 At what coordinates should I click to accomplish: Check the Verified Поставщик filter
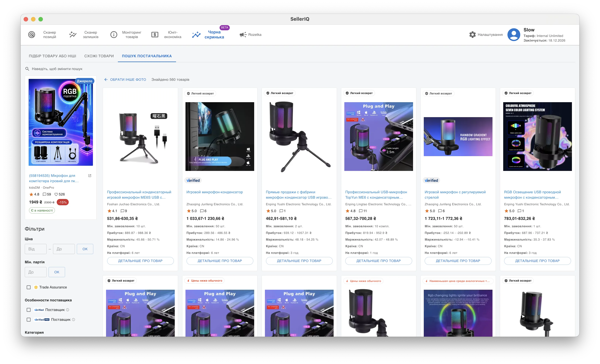[x=28, y=310]
